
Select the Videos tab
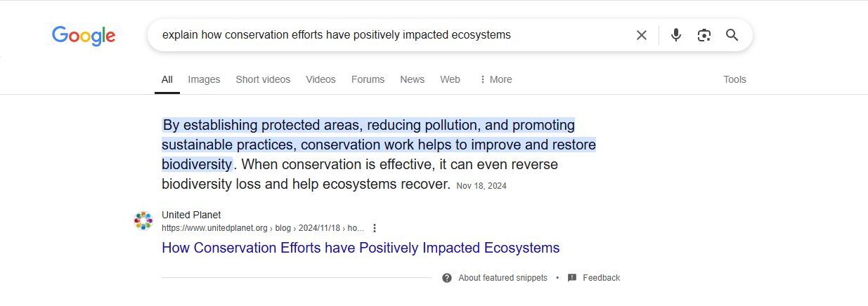(320, 79)
